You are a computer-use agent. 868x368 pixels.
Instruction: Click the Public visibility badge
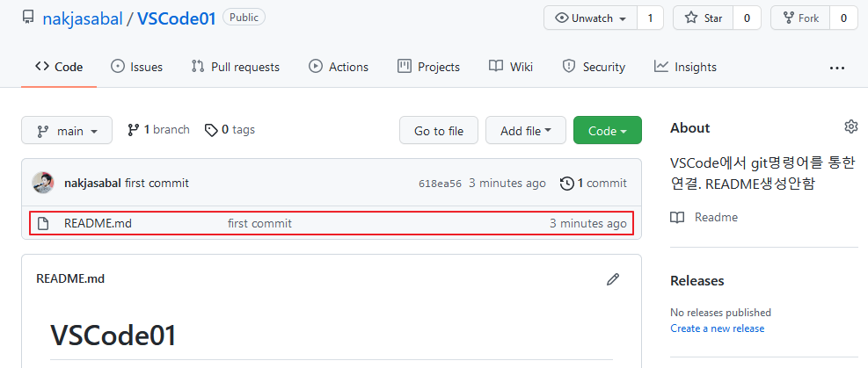tap(244, 18)
